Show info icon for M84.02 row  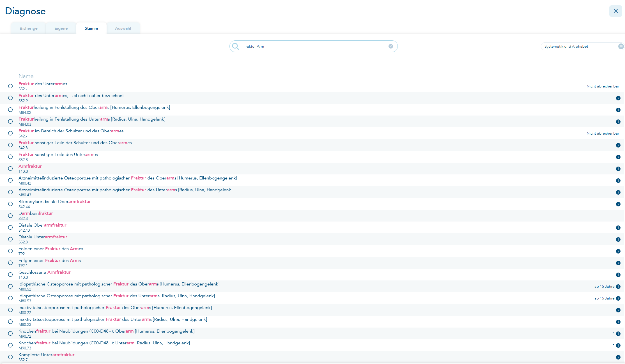[x=618, y=110]
